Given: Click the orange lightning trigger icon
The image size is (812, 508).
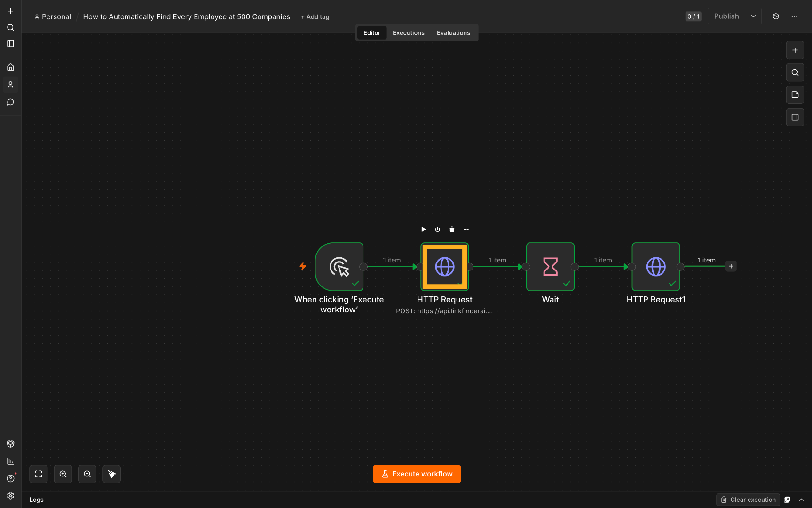Looking at the screenshot, I should [303, 266].
